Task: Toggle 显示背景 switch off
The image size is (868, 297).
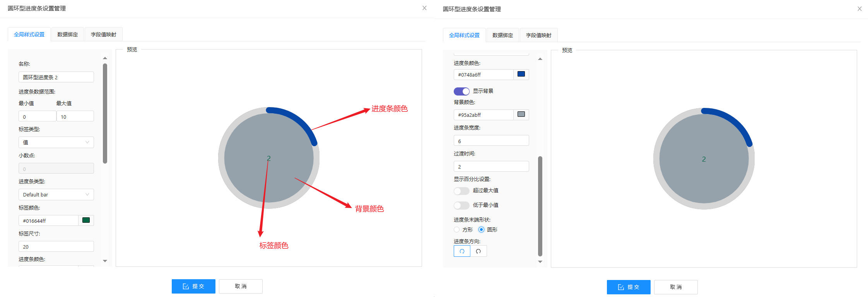Action: (461, 91)
